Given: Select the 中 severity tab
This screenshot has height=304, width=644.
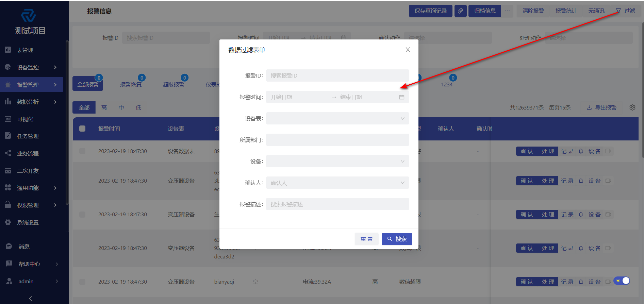Looking at the screenshot, I should pos(121,107).
